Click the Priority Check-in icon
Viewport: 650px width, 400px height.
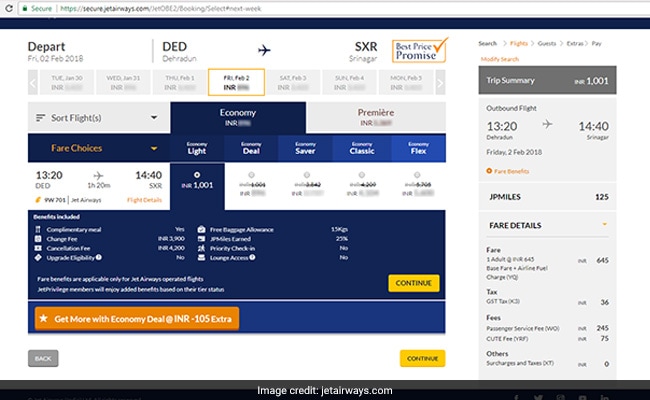pyautogui.click(x=201, y=248)
